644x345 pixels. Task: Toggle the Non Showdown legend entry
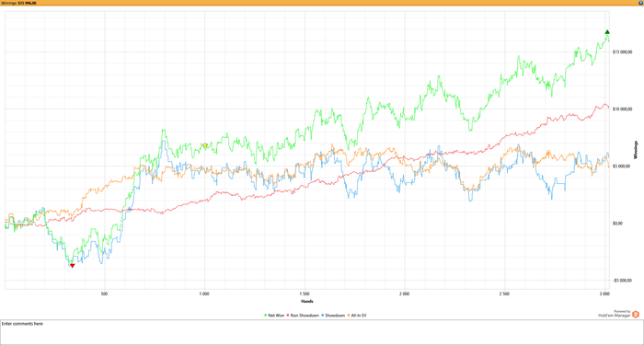303,316
